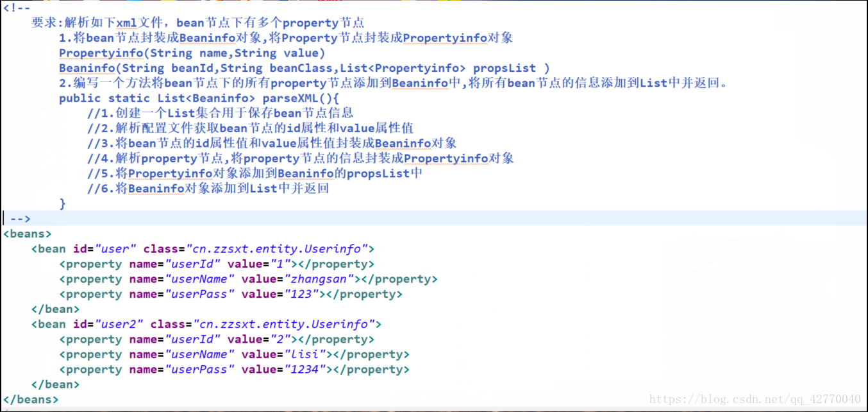
Task: Click the name "userName" on the lisi line
Action: click(200, 354)
